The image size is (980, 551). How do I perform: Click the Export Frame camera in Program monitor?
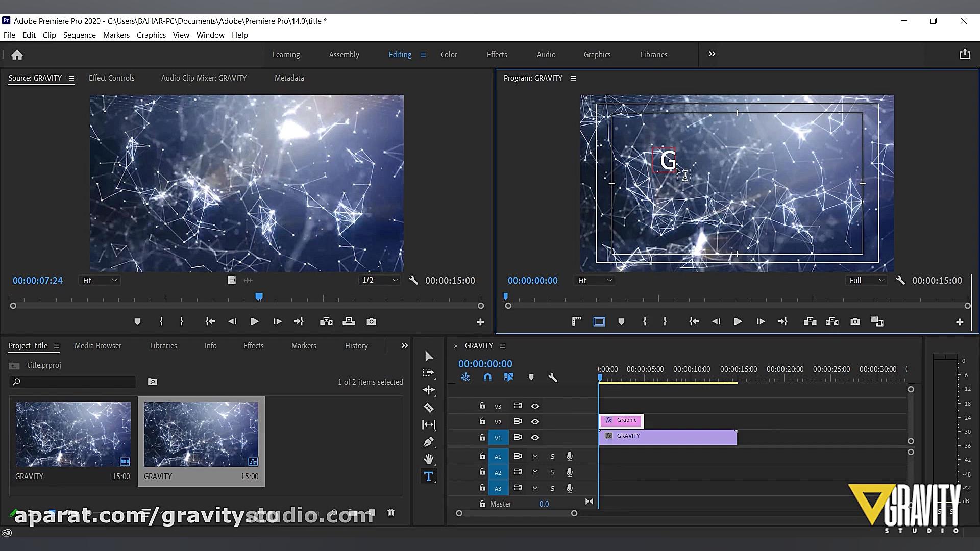tap(855, 322)
